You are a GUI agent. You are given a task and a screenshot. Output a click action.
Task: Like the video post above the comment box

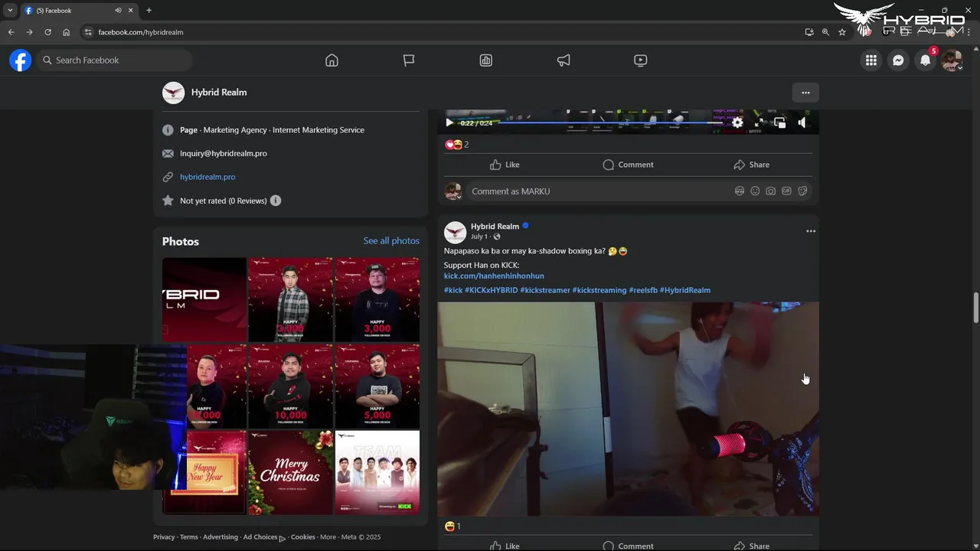505,165
